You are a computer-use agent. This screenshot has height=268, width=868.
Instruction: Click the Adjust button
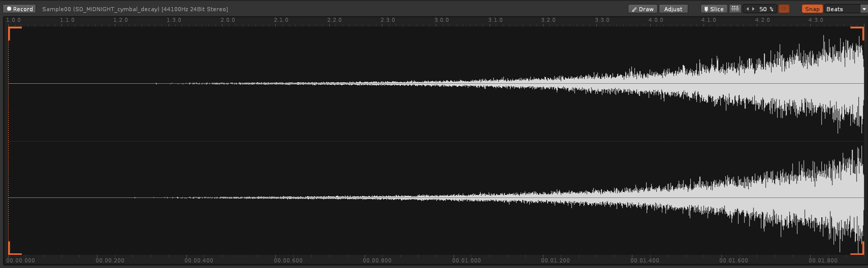[x=673, y=9]
